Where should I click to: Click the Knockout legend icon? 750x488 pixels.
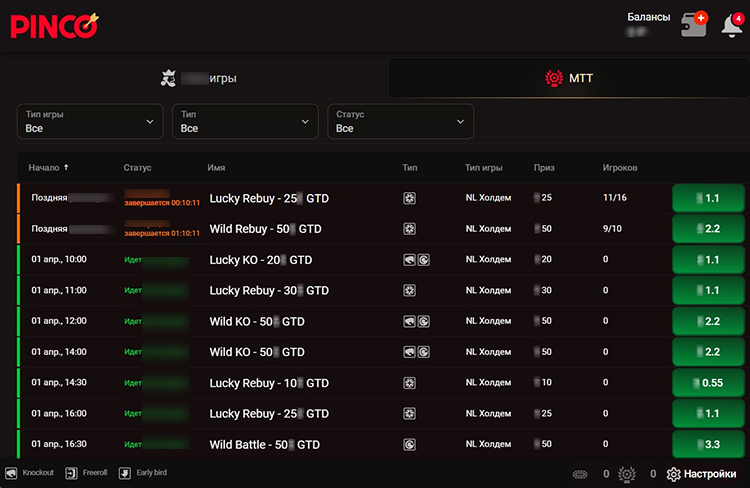[x=12, y=473]
